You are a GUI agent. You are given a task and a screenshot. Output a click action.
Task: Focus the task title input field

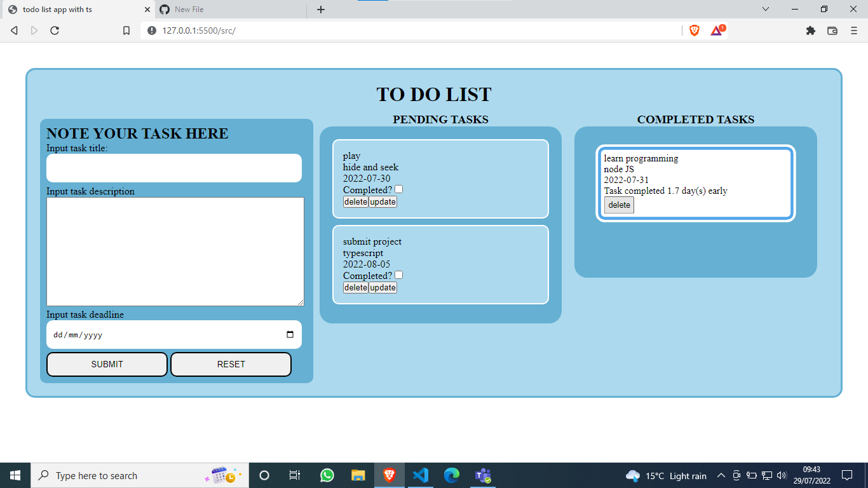pyautogui.click(x=174, y=168)
